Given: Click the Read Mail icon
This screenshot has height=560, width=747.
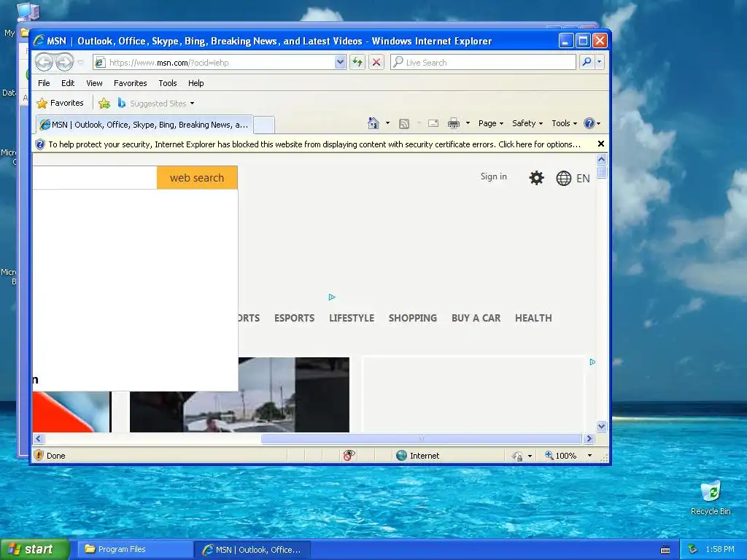Looking at the screenshot, I should [433, 123].
